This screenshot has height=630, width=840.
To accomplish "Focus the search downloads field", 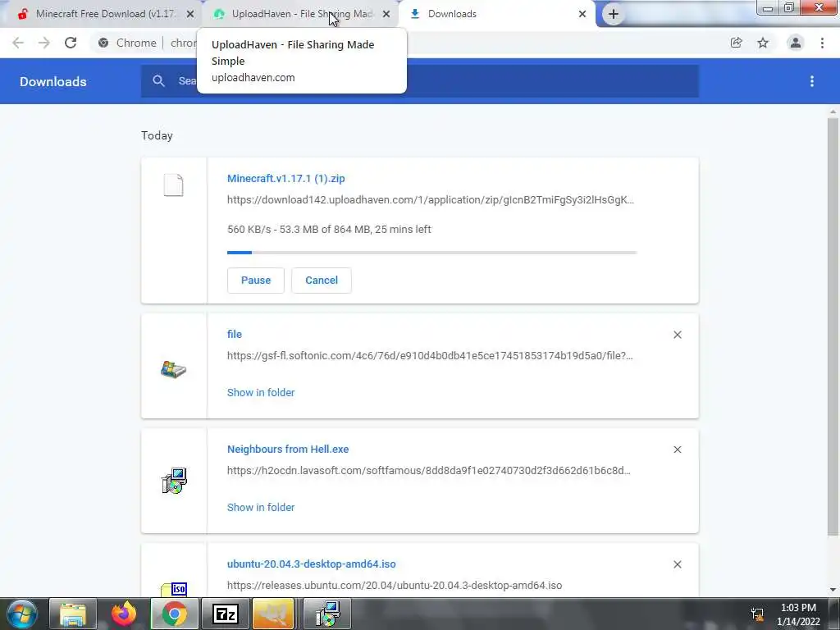I will (x=420, y=81).
